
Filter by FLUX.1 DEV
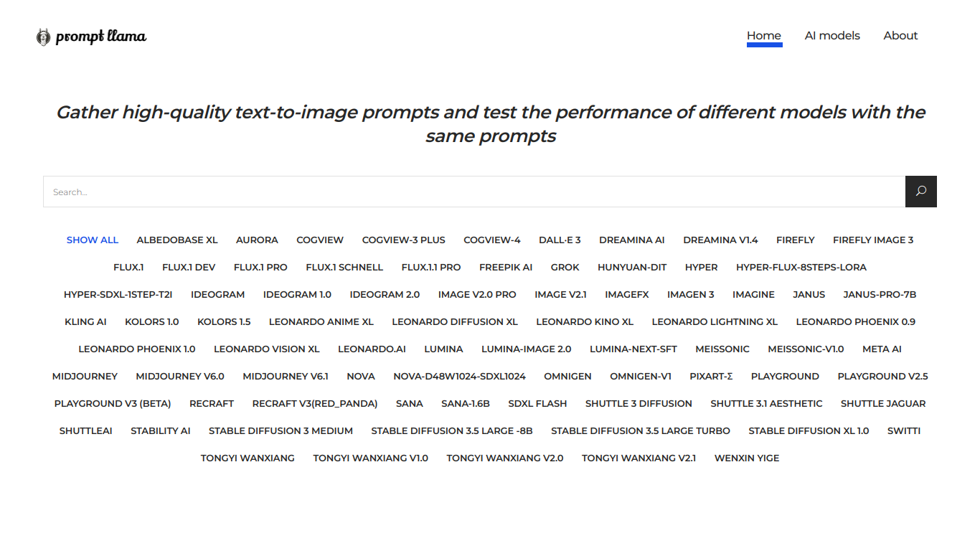(189, 268)
